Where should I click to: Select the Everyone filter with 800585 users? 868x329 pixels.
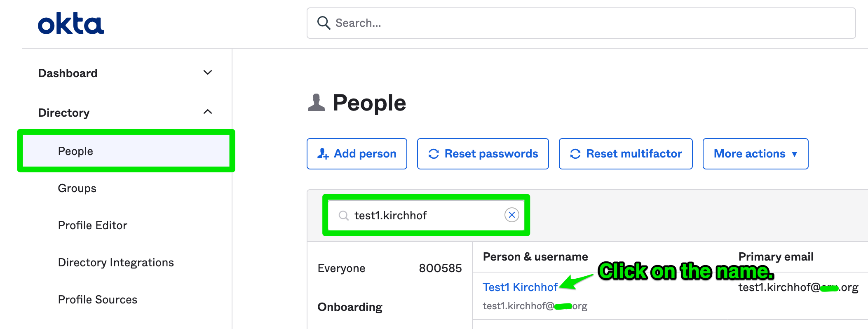(x=389, y=268)
